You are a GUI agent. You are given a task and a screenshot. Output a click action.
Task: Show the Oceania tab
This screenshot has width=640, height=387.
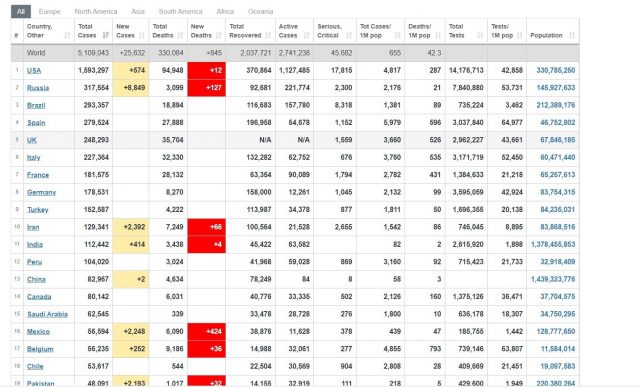[x=260, y=11]
